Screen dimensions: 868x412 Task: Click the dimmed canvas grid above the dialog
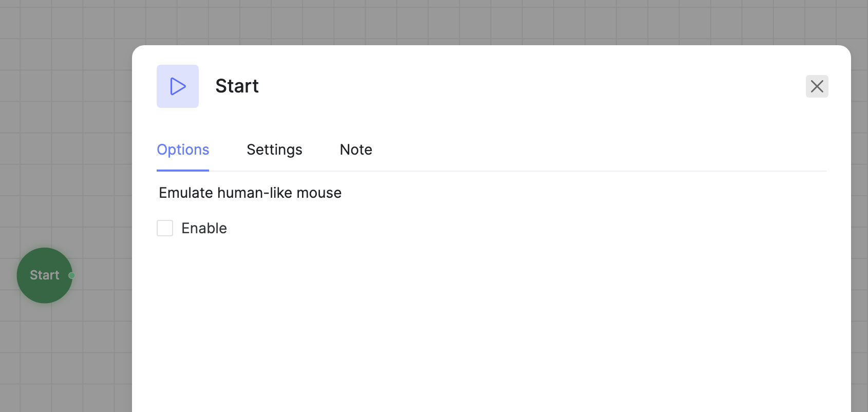[411, 21]
